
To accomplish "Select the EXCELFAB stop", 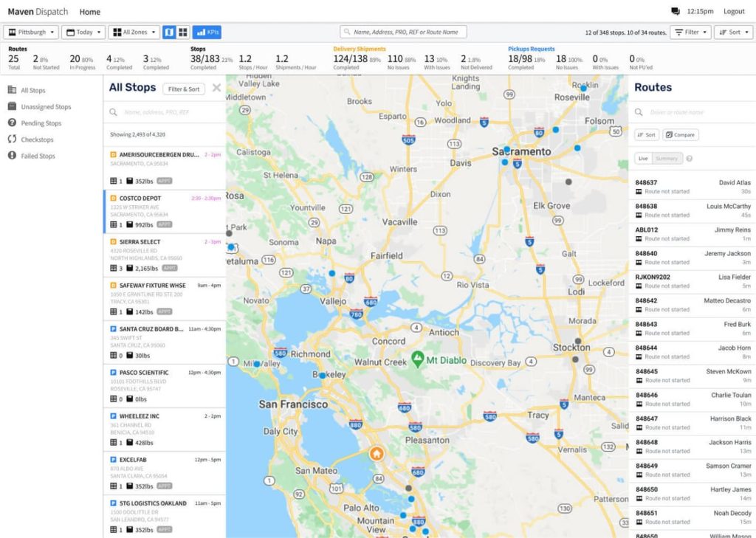I will [165, 473].
